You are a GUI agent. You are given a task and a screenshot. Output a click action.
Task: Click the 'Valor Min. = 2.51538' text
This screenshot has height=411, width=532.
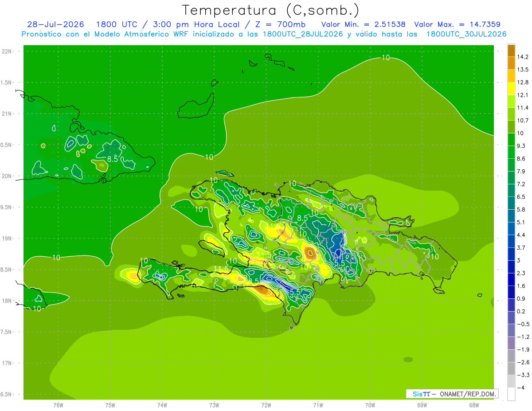363,24
